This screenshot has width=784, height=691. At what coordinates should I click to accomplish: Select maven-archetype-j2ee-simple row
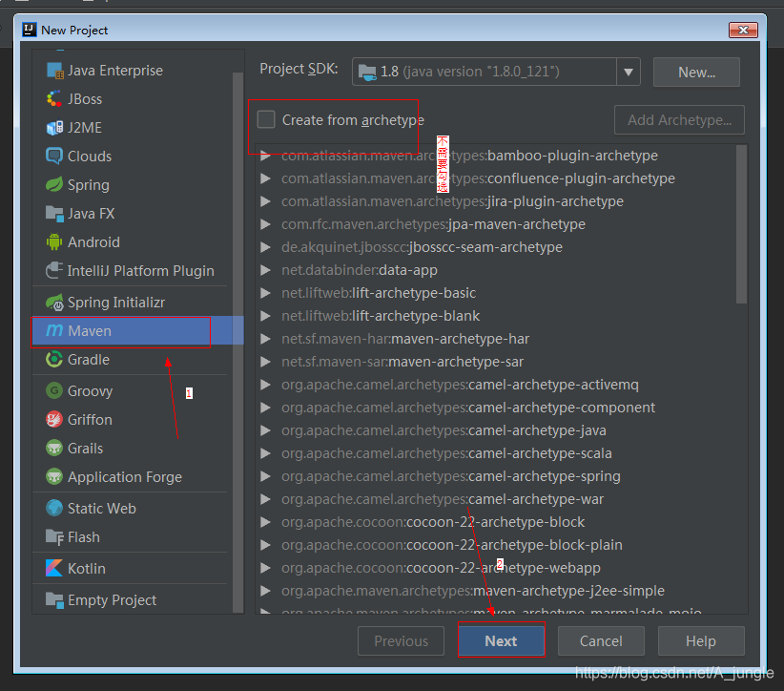(496, 591)
